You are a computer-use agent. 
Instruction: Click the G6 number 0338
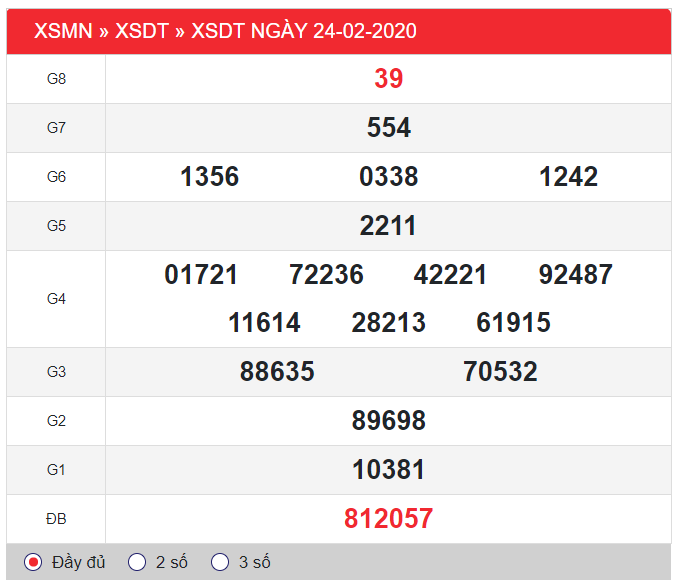(x=388, y=177)
